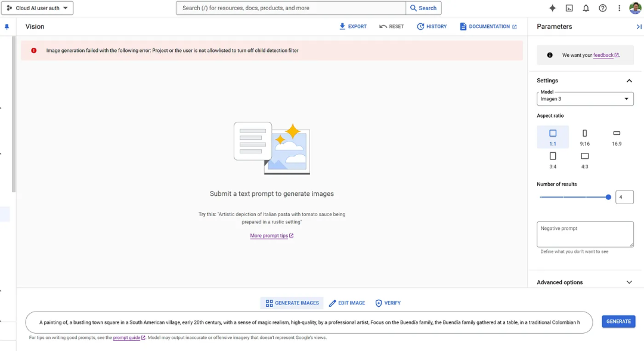Image resolution: width=644 pixels, height=351 pixels.
Task: Click the red error icon in banner
Action: [33, 51]
